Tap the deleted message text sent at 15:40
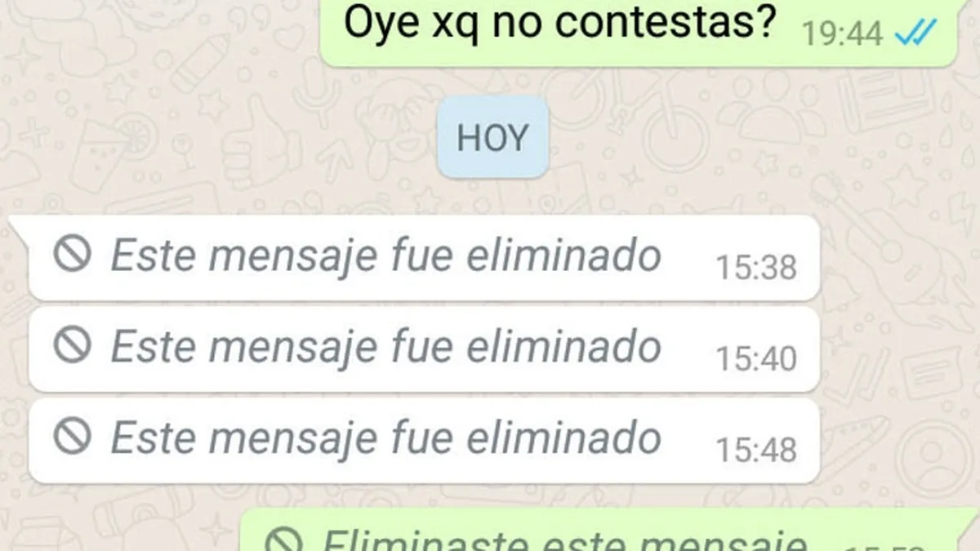Screen dimensions: 980x551 pyautogui.click(x=385, y=347)
